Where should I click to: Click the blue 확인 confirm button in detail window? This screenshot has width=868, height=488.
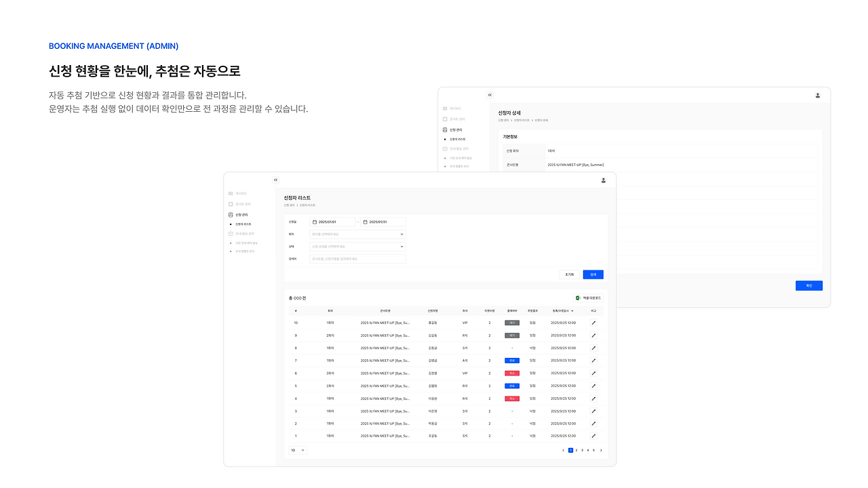[809, 286]
